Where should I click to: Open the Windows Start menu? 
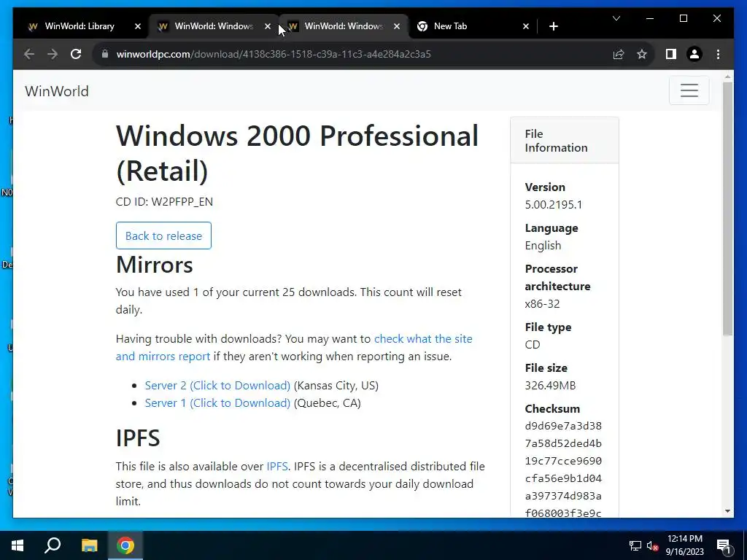(x=18, y=545)
